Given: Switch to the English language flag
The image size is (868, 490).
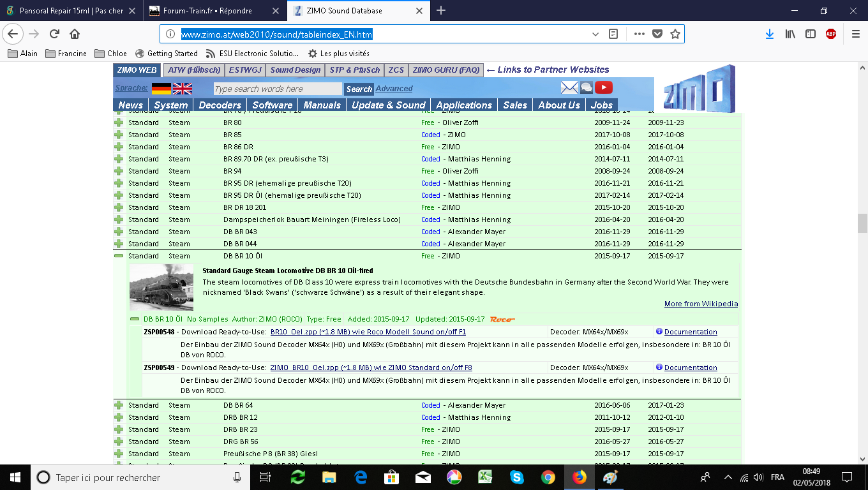Looking at the screenshot, I should tap(183, 89).
